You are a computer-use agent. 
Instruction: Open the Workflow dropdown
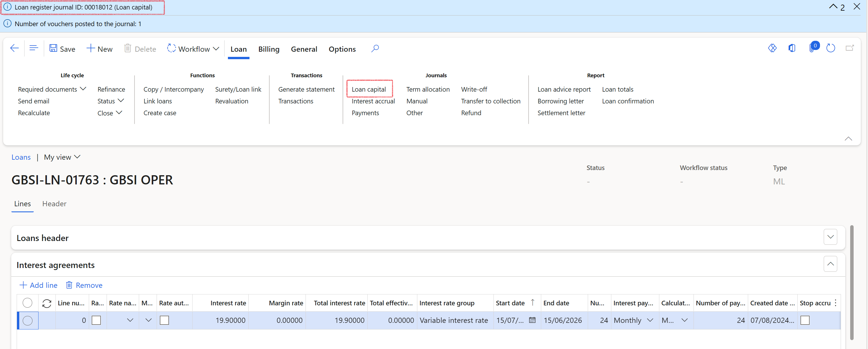click(x=193, y=49)
